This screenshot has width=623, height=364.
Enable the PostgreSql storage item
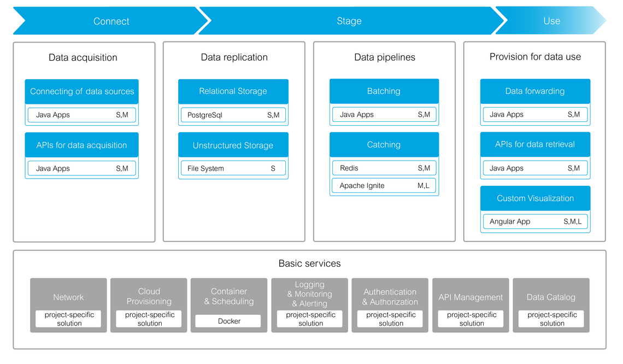point(233,115)
